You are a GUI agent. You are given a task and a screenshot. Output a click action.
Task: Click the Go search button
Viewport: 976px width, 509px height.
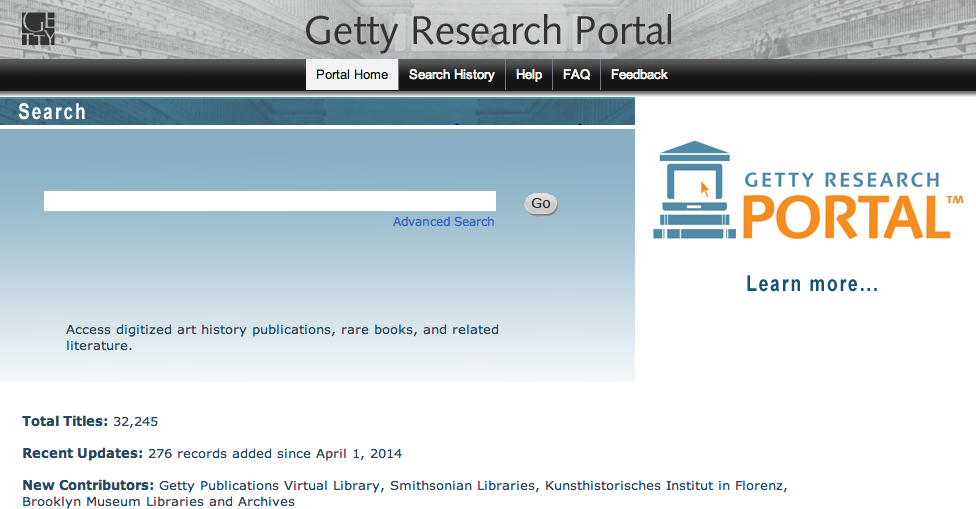click(541, 203)
